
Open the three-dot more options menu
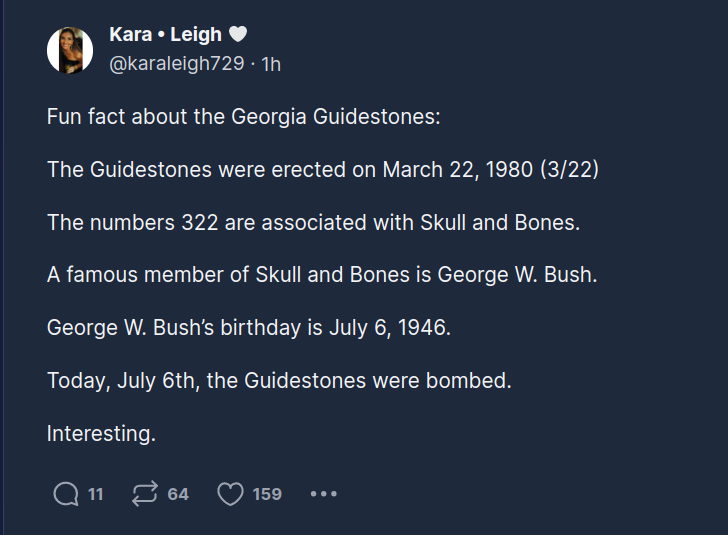pyautogui.click(x=323, y=494)
